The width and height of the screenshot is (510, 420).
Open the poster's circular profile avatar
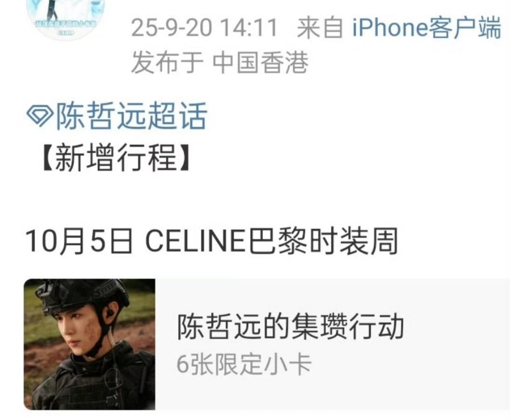point(66,19)
